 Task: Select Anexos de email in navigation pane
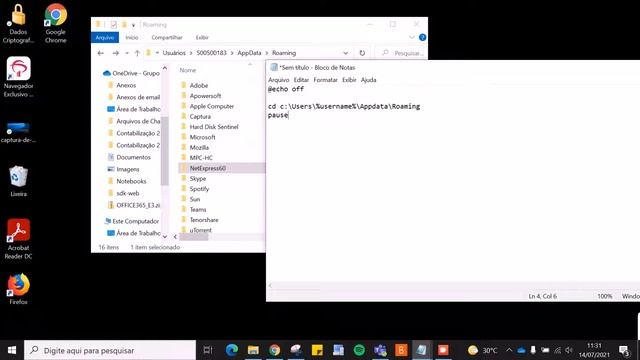134,97
